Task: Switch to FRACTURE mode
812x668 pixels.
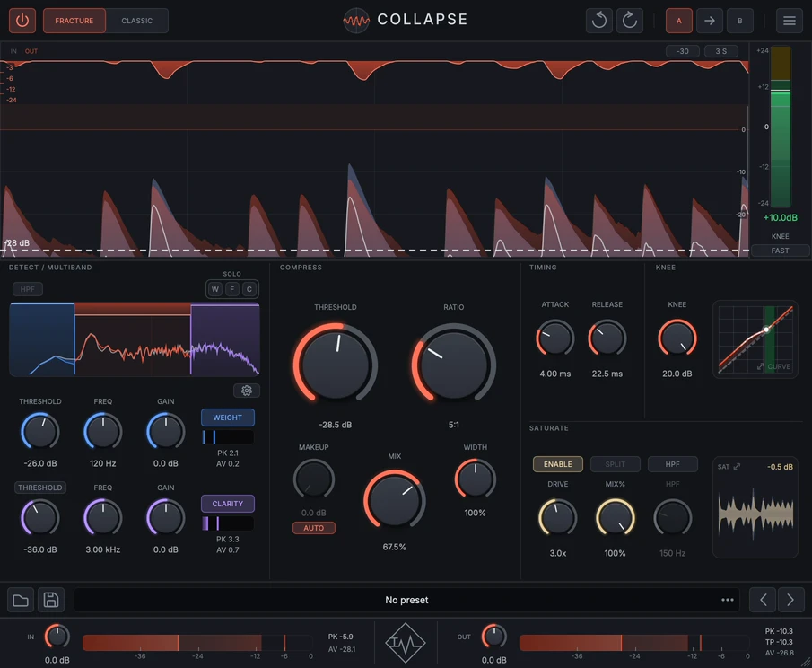Action: tap(74, 21)
